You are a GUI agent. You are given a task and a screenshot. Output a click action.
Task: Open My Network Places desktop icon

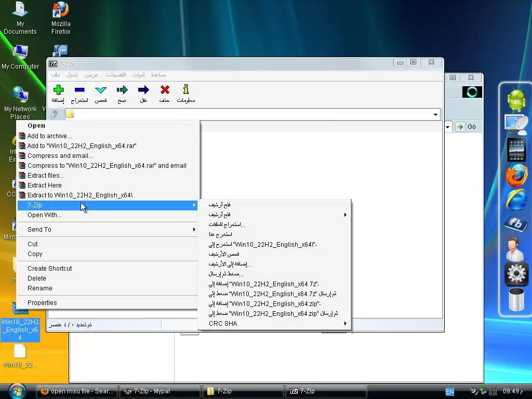(20, 103)
